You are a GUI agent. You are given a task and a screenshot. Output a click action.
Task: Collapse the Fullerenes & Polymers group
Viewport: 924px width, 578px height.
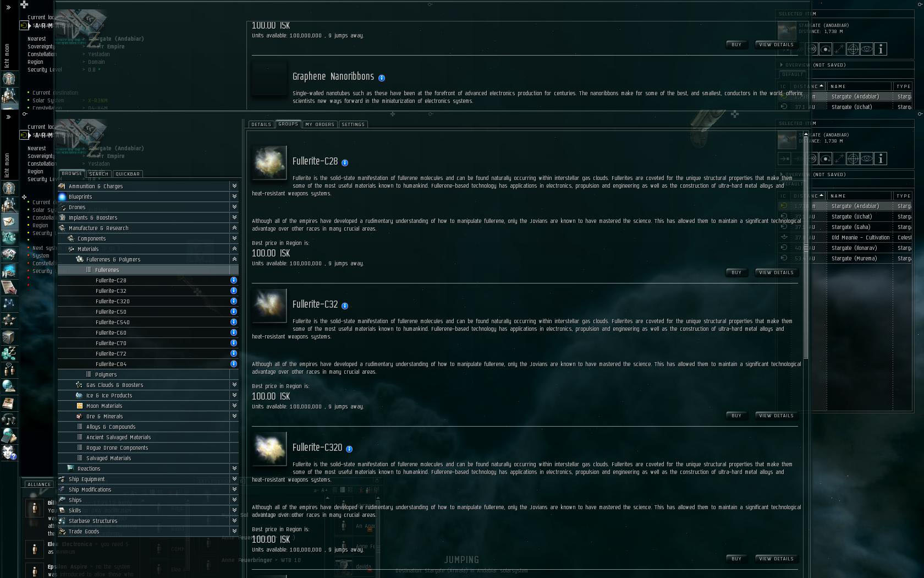click(234, 259)
